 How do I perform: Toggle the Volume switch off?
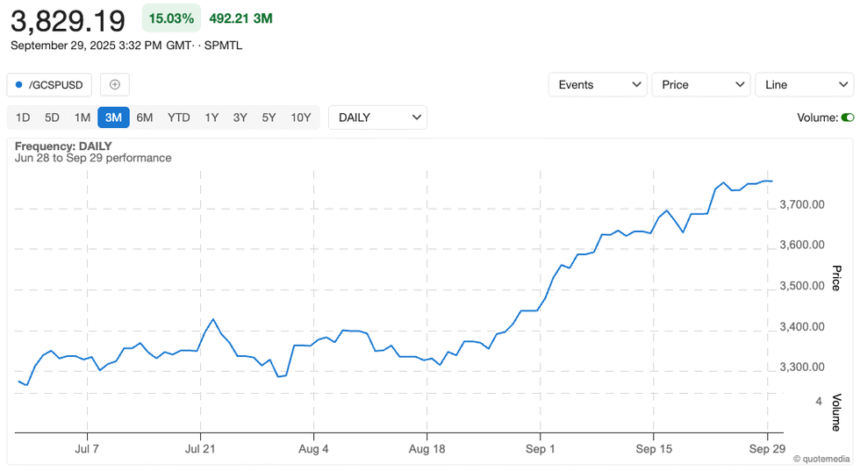tap(847, 118)
